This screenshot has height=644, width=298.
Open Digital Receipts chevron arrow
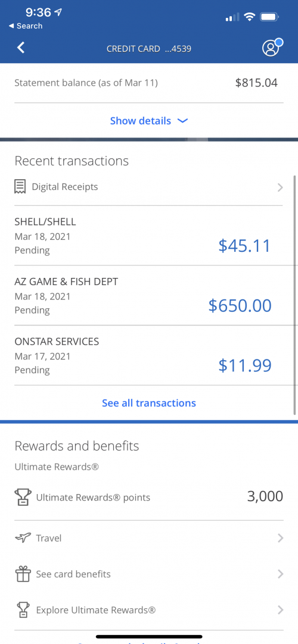pyautogui.click(x=280, y=187)
